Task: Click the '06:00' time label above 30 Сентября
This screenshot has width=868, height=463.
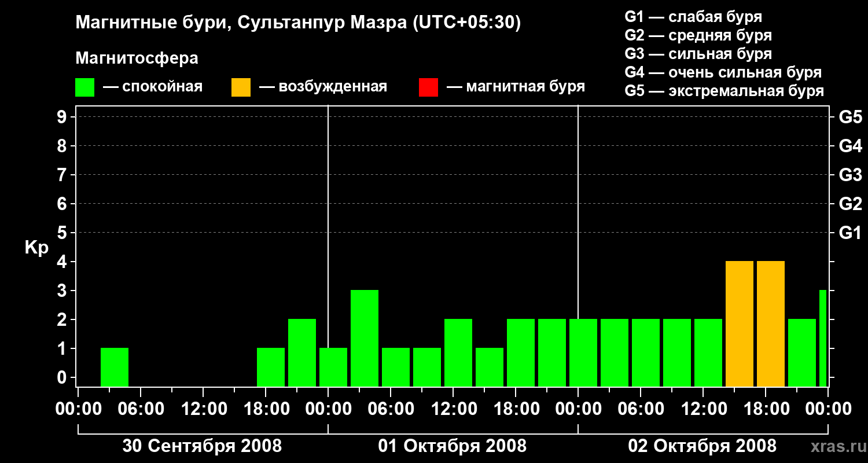Action: (140, 409)
